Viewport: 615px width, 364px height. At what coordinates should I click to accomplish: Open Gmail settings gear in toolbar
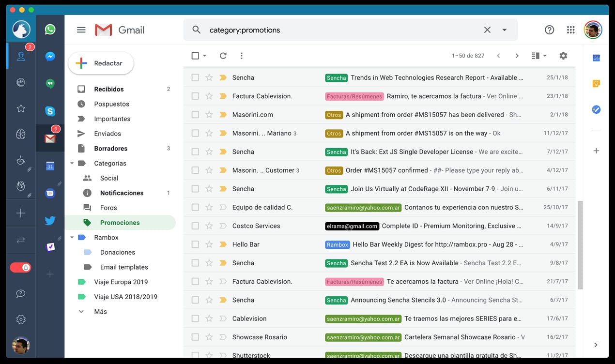pyautogui.click(x=563, y=56)
